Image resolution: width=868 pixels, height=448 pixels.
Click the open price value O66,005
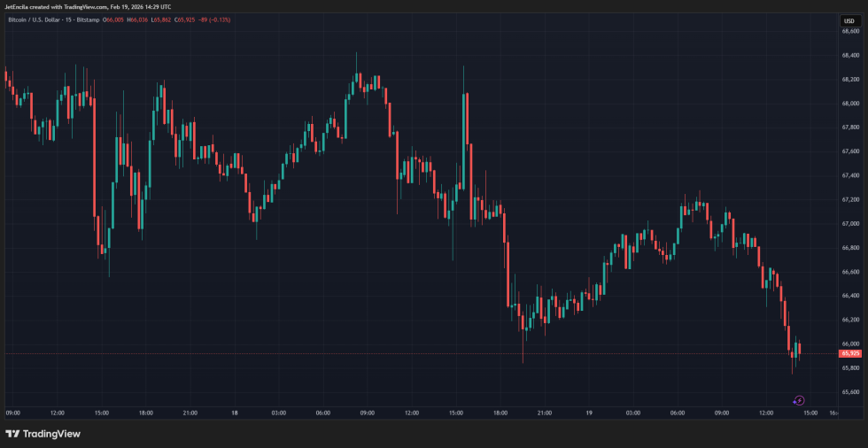click(112, 19)
